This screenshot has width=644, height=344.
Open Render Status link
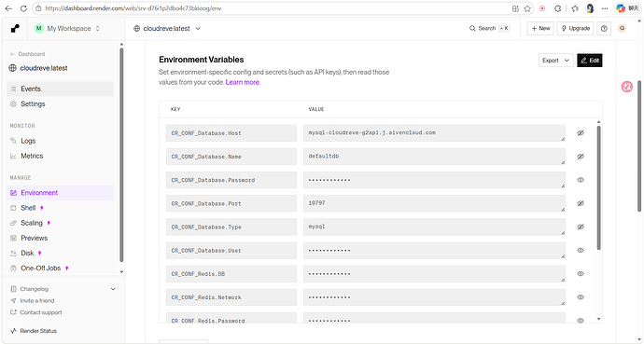35,331
